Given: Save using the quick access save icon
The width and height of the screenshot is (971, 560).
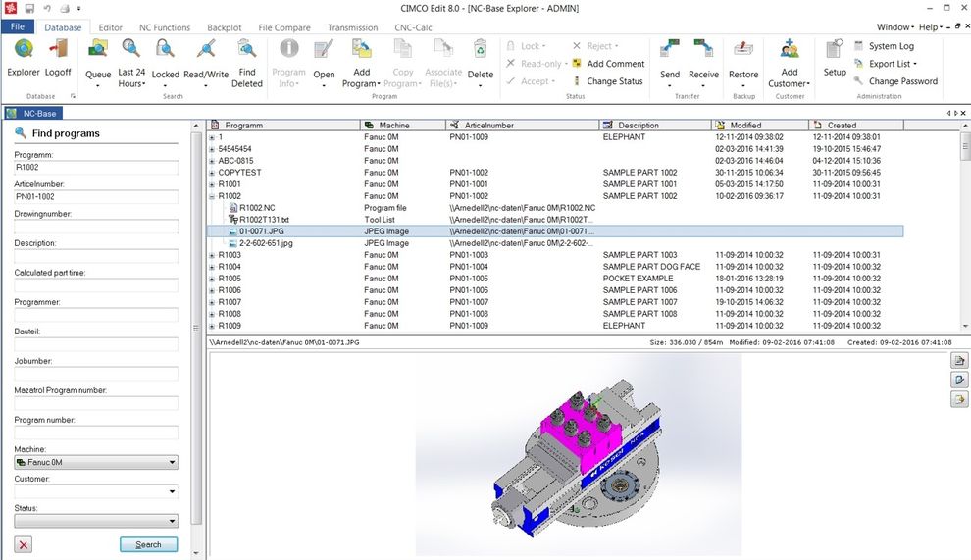Looking at the screenshot, I should 29,8.
